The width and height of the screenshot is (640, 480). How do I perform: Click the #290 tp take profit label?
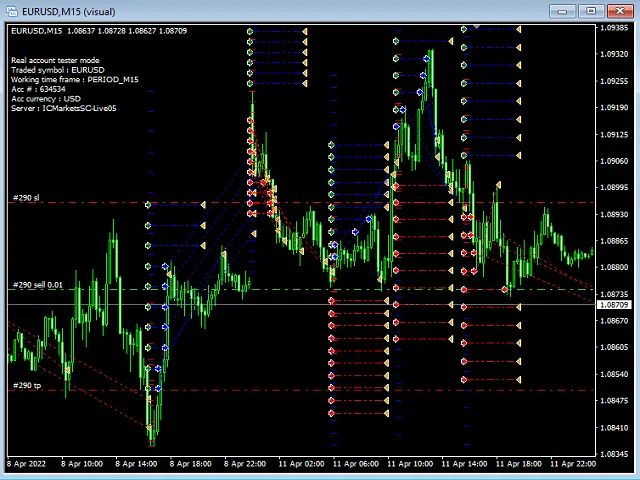coord(27,385)
